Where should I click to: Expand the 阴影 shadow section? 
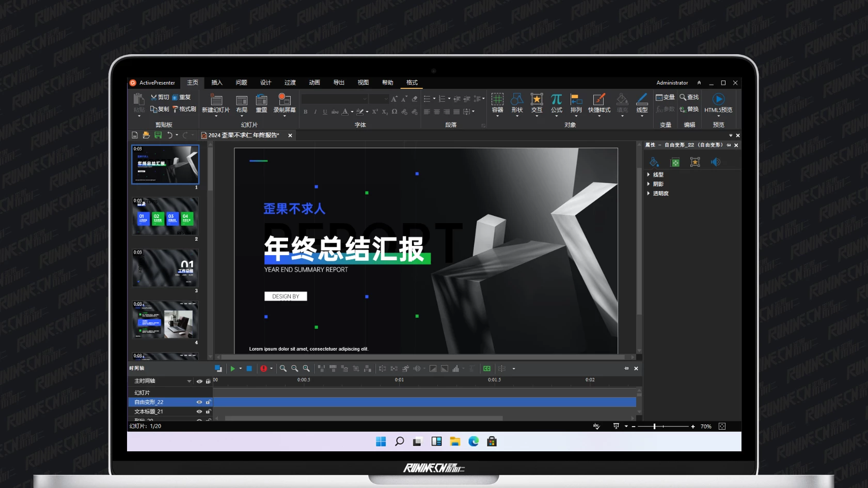(649, 184)
